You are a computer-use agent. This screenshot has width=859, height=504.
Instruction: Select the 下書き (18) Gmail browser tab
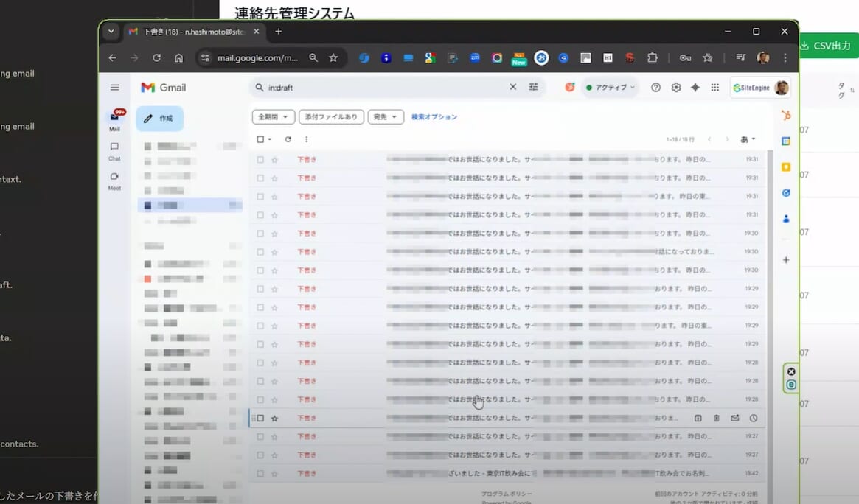coord(193,32)
